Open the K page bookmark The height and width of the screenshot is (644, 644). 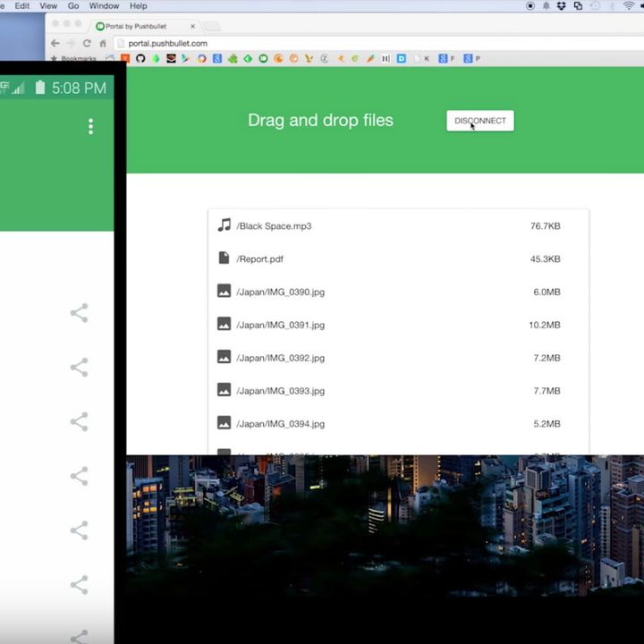click(x=422, y=58)
